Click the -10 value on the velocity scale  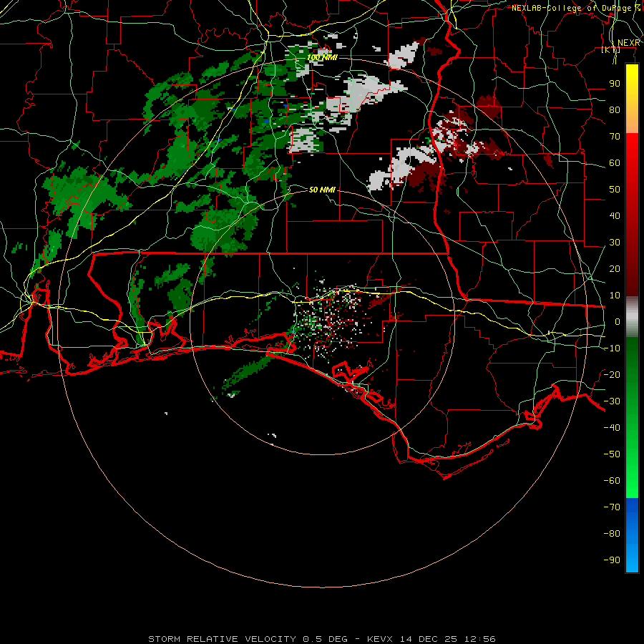pos(612,348)
